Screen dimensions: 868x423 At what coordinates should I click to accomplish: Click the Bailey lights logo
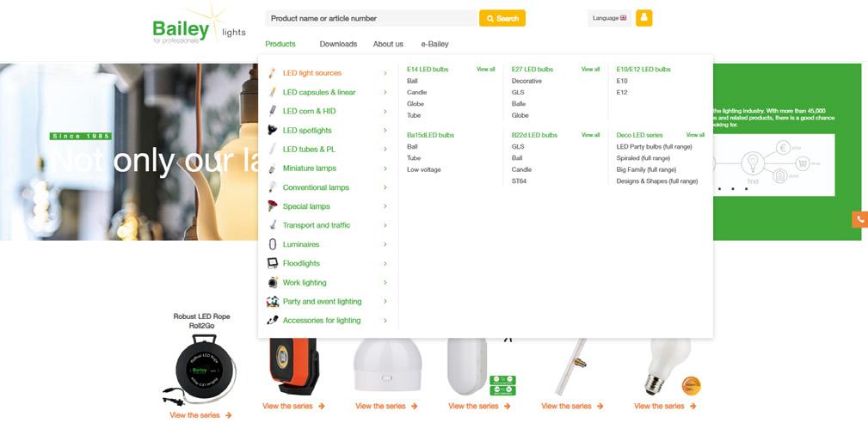click(200, 27)
